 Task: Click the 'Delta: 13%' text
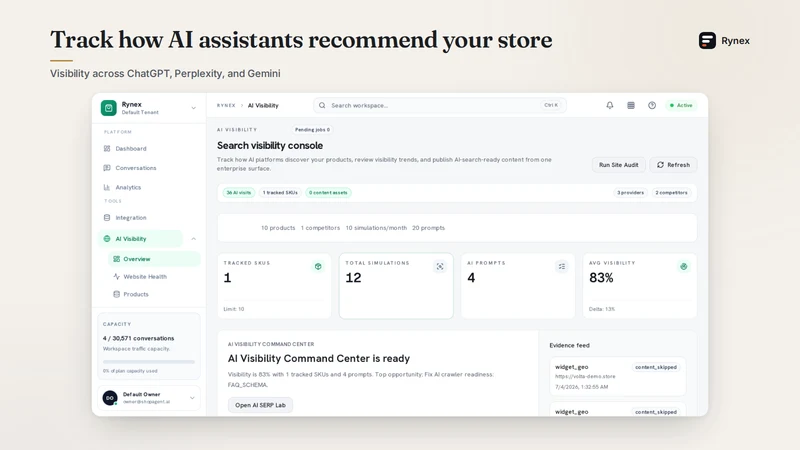tap(602, 309)
